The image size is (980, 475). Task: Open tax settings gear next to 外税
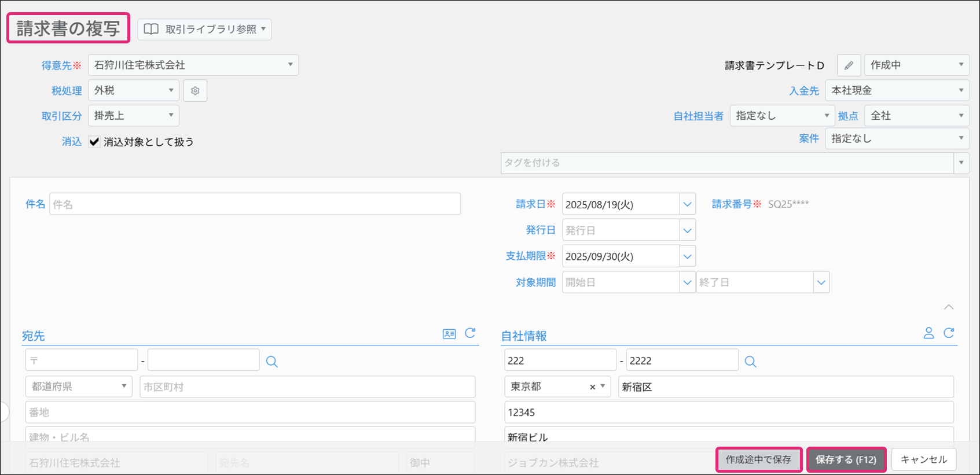195,91
